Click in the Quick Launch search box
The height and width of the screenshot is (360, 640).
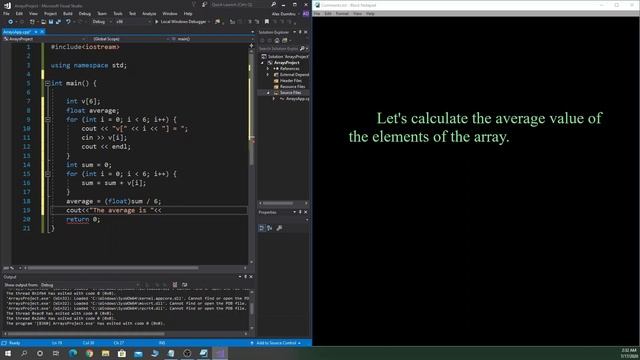coord(240,4)
